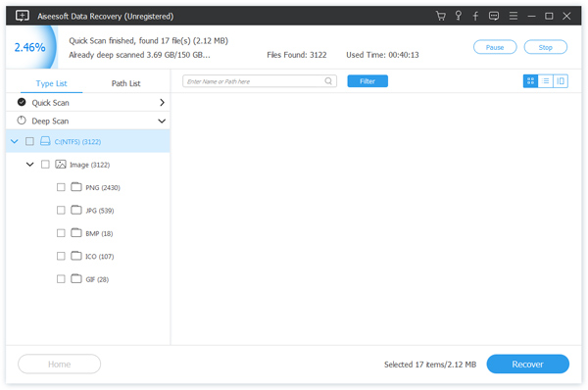588x390 pixels.
Task: Click the Files Found: 3122 text
Action: tap(297, 55)
